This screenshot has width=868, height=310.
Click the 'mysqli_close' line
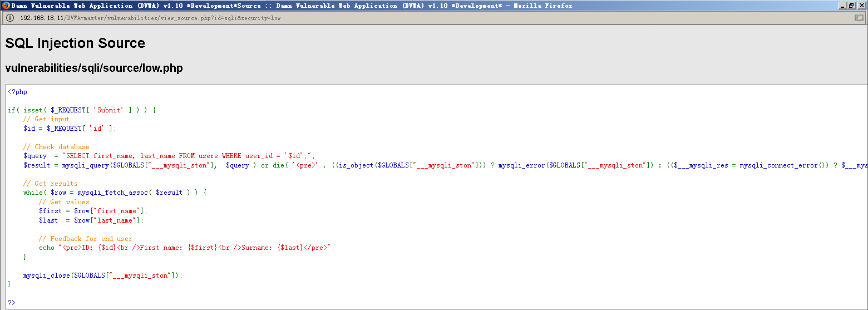(102, 275)
